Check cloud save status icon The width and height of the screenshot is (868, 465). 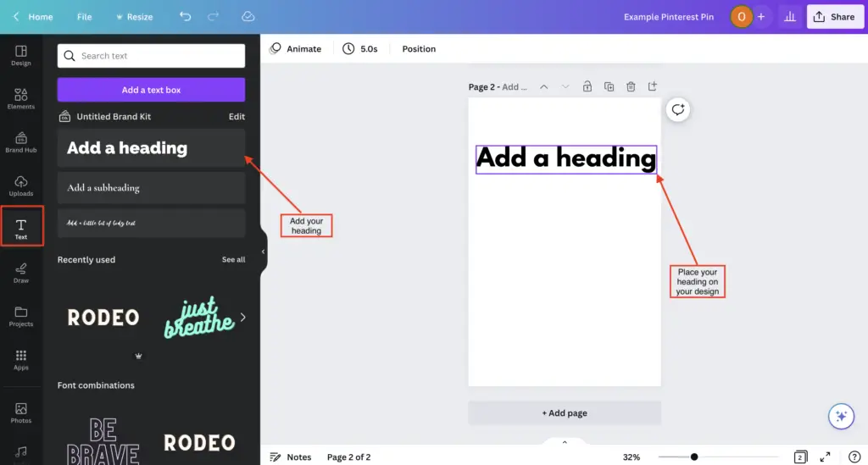pyautogui.click(x=248, y=17)
